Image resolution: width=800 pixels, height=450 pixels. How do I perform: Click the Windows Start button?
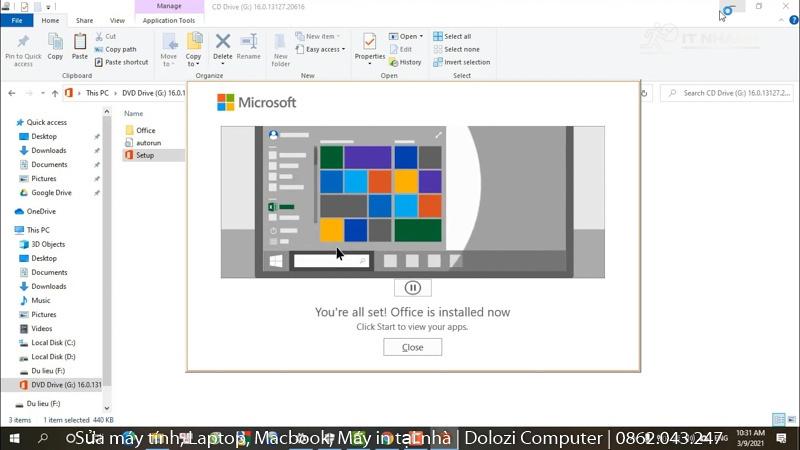[x=14, y=439]
